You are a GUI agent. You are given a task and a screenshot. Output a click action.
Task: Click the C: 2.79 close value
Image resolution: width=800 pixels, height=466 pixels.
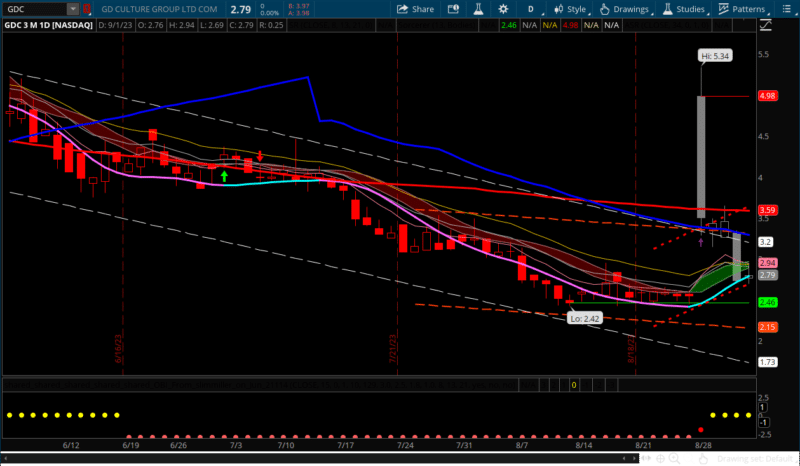coord(241,24)
